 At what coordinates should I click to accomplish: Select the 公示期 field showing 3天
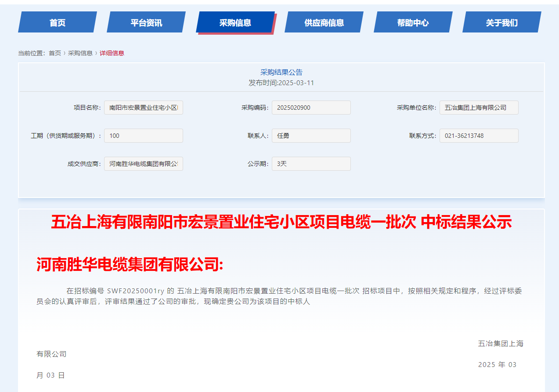coord(311,163)
